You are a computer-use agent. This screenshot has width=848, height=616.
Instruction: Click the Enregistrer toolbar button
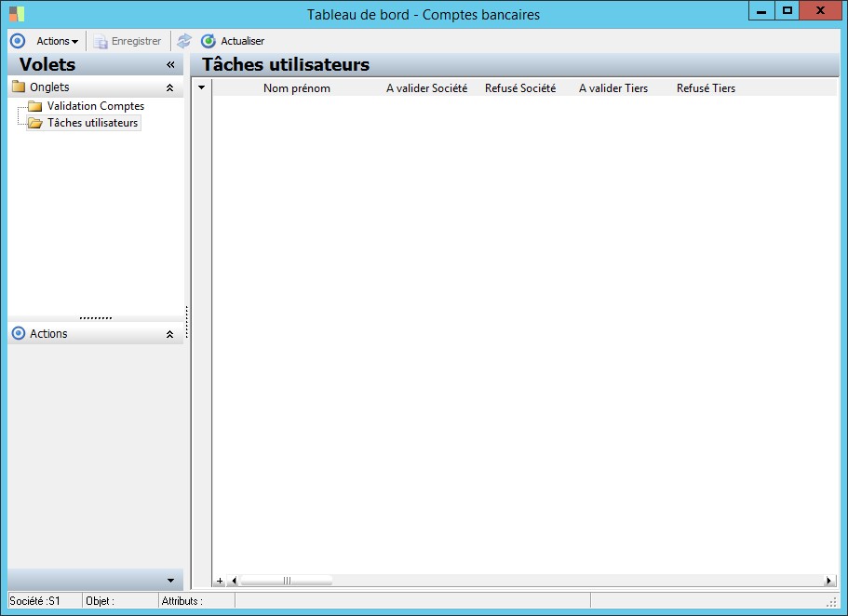tap(128, 41)
